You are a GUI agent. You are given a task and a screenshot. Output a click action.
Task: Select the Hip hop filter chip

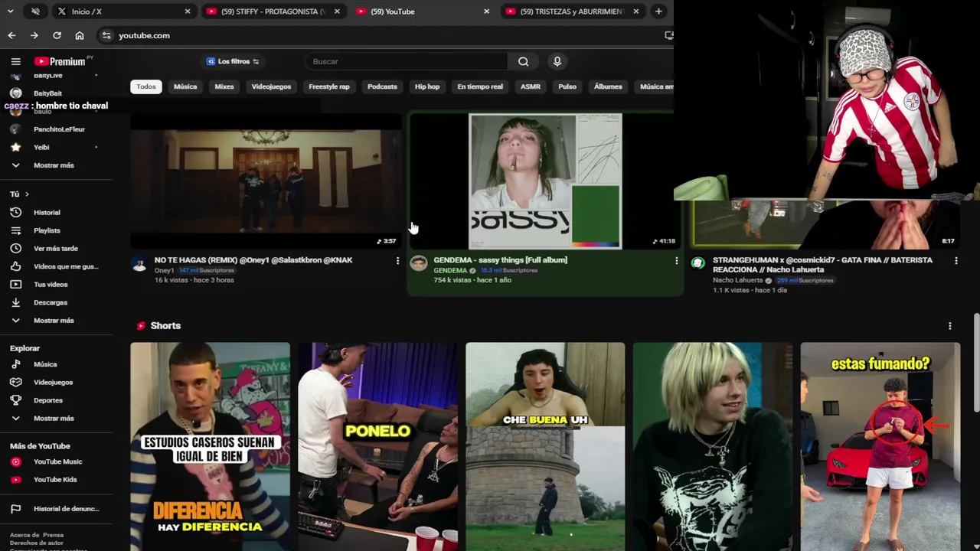tap(427, 86)
